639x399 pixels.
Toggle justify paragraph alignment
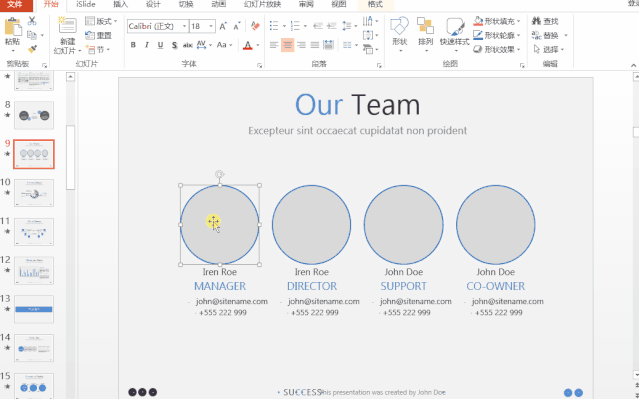tap(315, 45)
